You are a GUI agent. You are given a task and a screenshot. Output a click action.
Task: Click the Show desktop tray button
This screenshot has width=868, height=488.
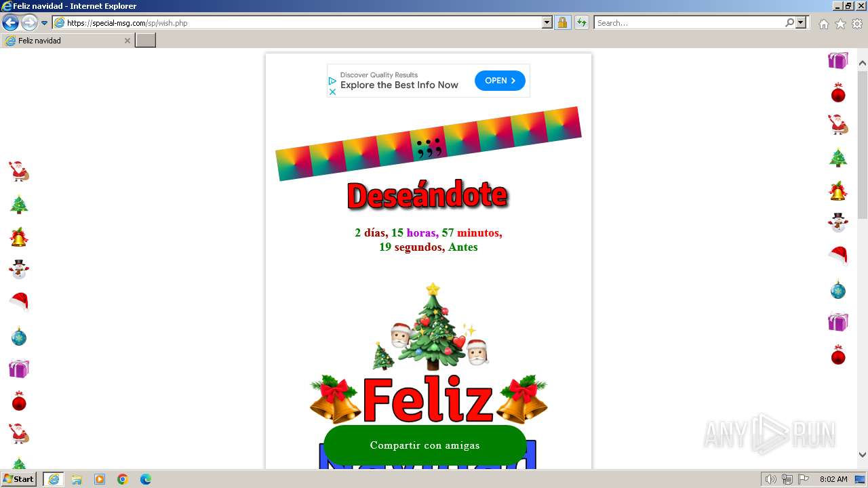pos(860,479)
